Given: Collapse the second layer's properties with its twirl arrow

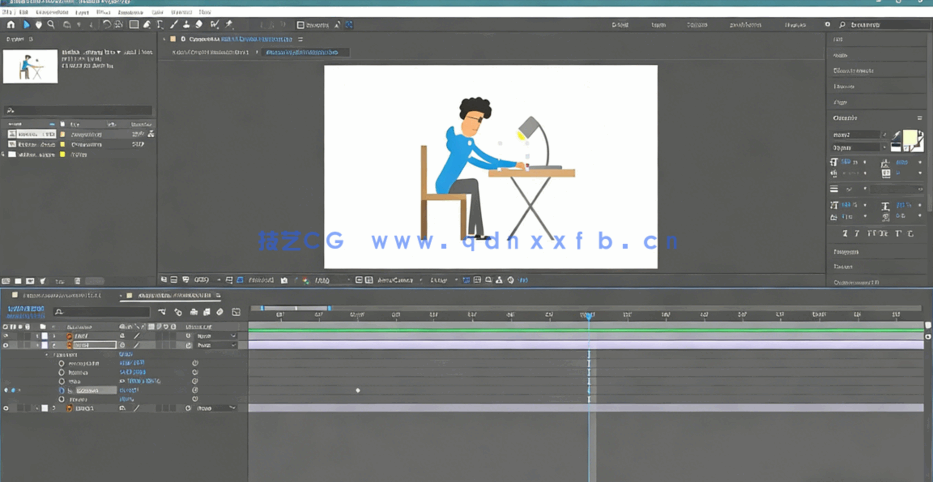Looking at the screenshot, I should tap(37, 345).
